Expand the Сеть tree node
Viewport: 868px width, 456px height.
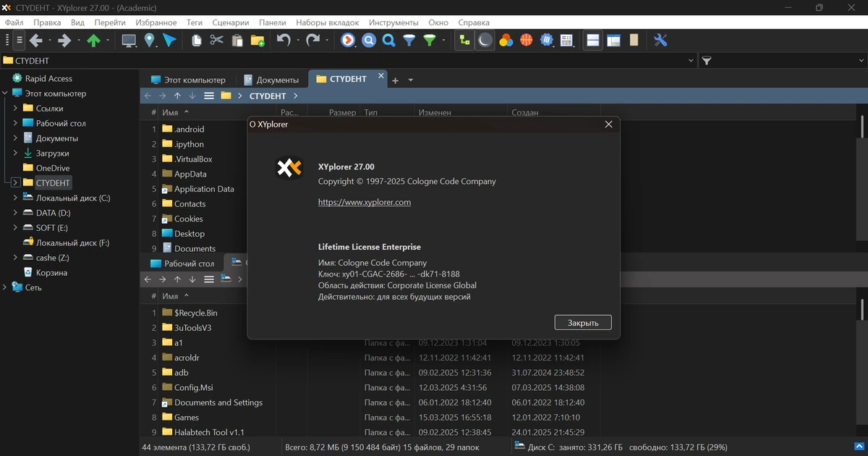click(x=5, y=287)
